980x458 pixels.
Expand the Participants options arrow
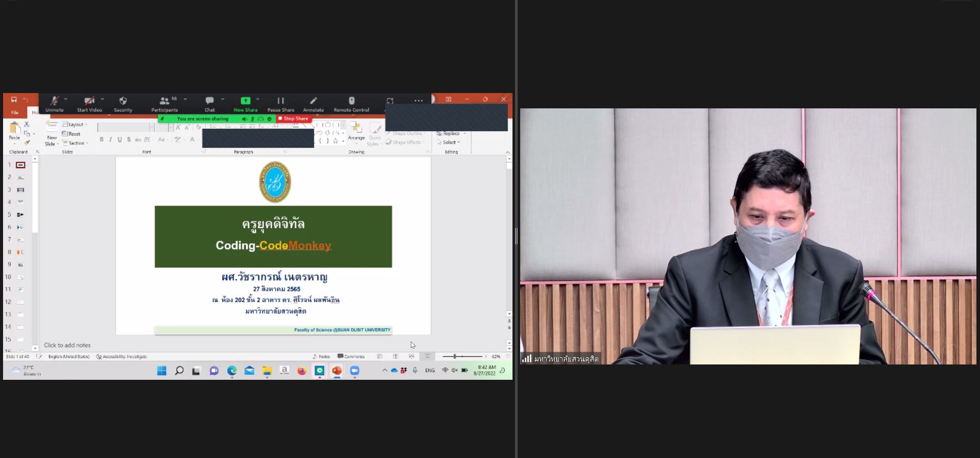pos(185,99)
